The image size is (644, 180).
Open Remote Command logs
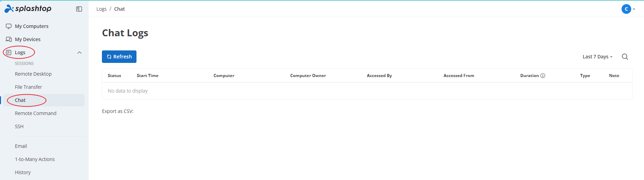tap(36, 113)
